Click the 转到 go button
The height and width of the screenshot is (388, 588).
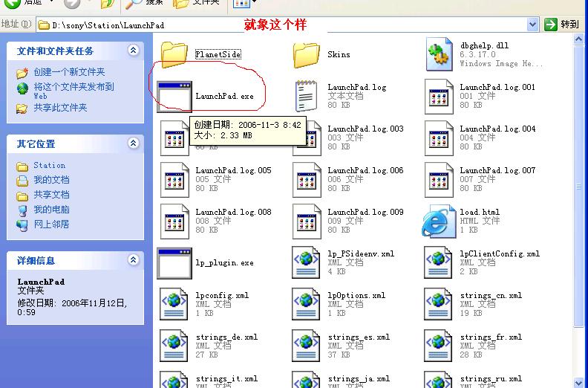pyautogui.click(x=562, y=25)
